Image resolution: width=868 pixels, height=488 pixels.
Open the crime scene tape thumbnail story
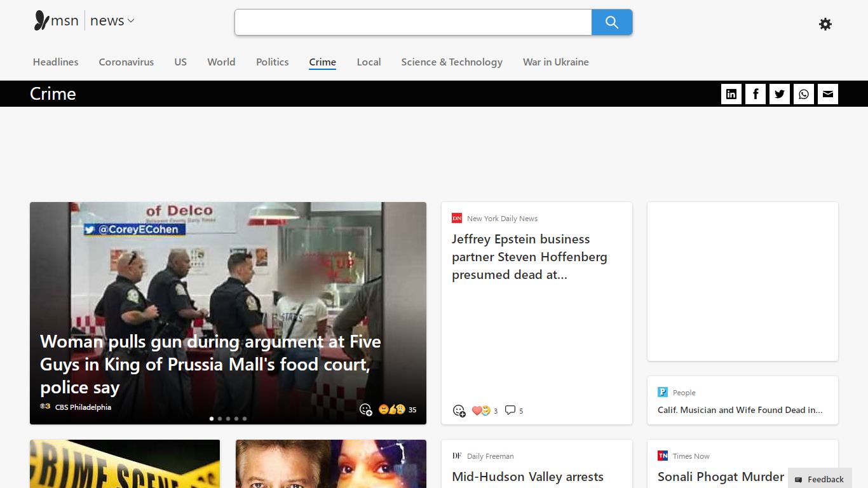(x=125, y=464)
